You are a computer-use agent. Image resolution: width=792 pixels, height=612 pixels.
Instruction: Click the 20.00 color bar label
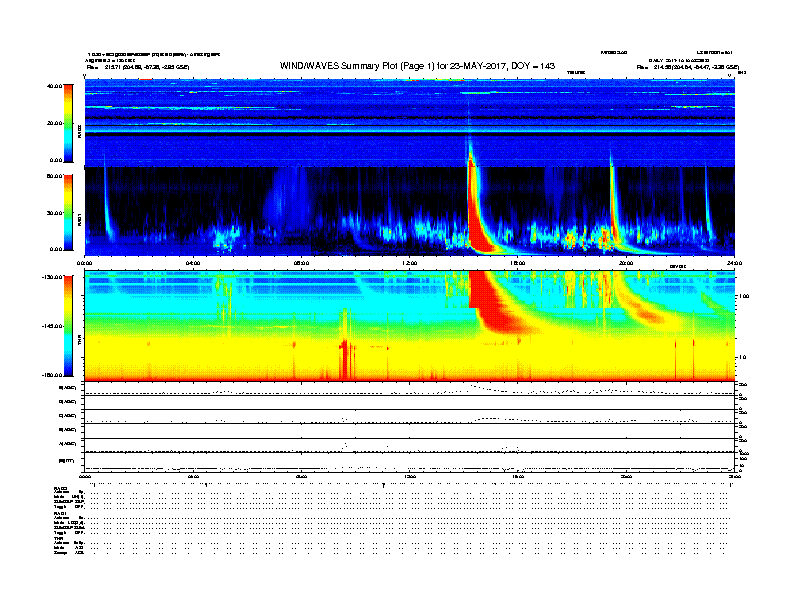click(54, 123)
